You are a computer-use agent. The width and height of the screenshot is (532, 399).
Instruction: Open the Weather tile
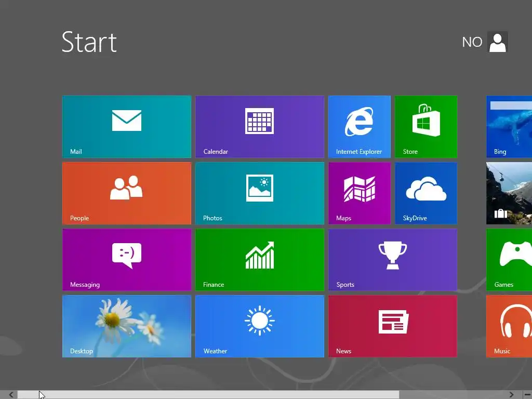260,326
